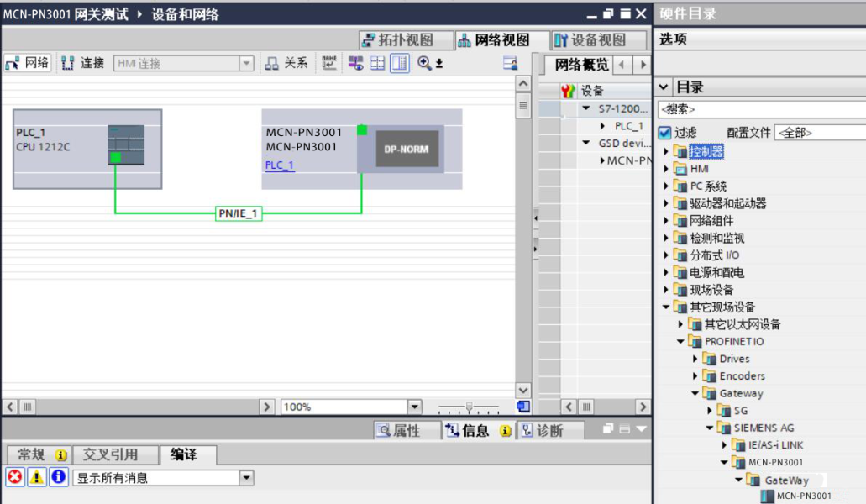
Task: Click the catalog search input field
Action: point(760,109)
